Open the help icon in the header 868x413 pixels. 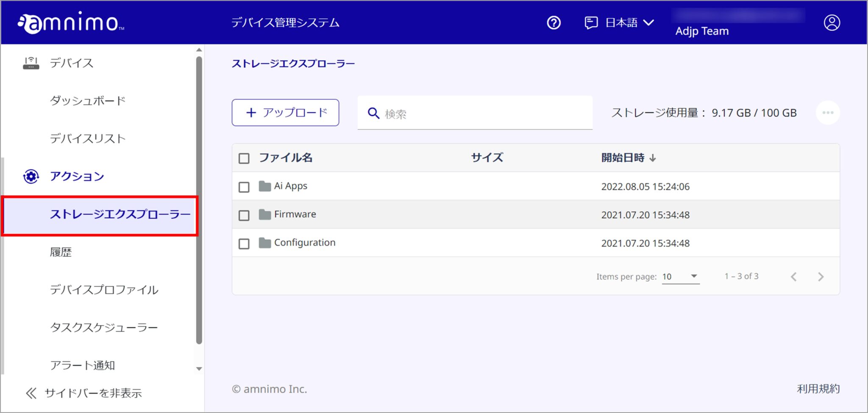[554, 22]
